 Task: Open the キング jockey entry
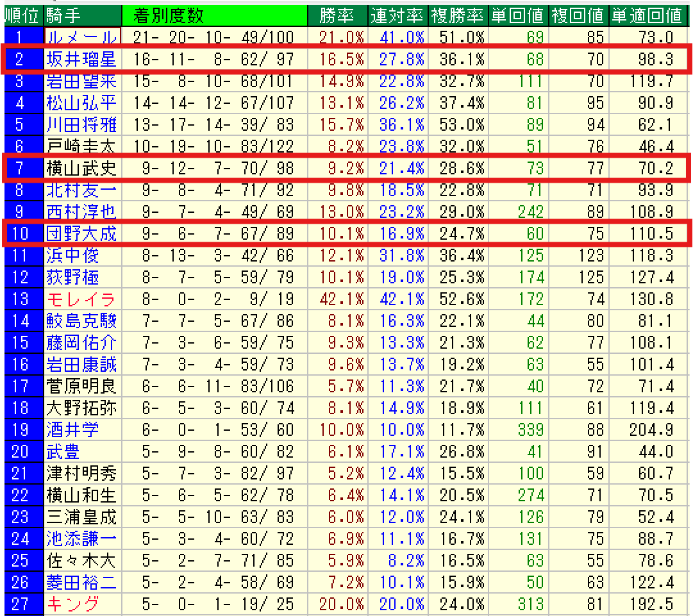tap(72, 603)
